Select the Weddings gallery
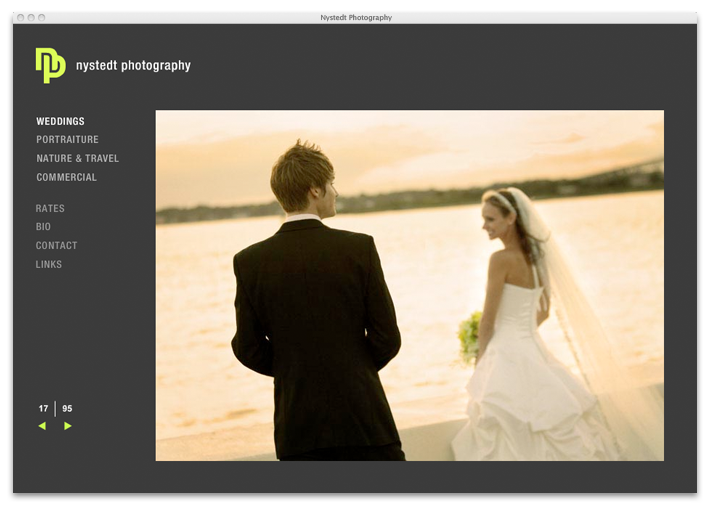Image resolution: width=710 pixels, height=510 pixels. pyautogui.click(x=60, y=121)
